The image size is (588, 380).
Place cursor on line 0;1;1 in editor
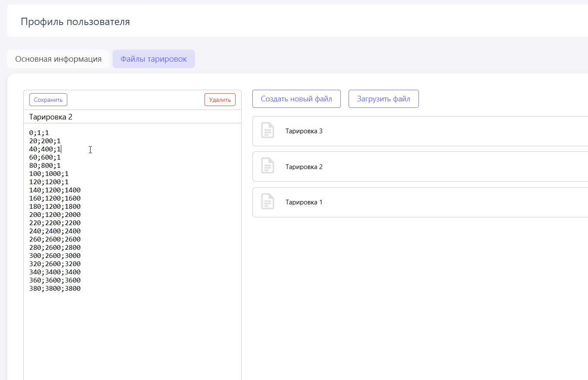[39, 133]
